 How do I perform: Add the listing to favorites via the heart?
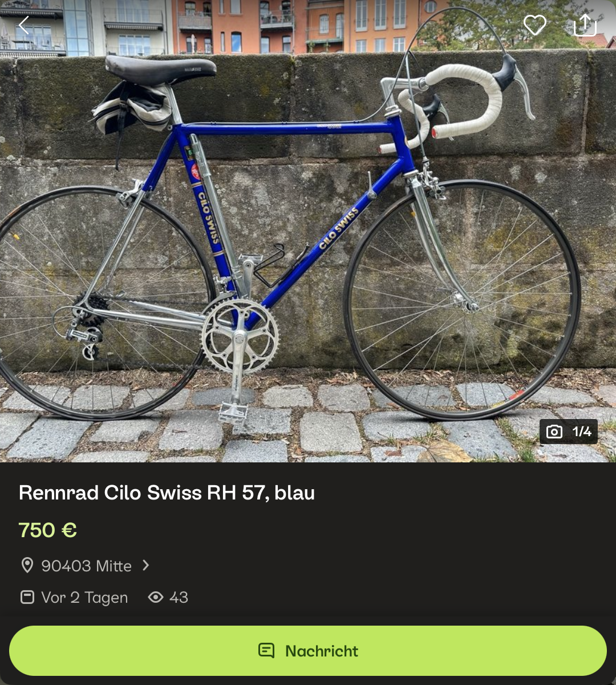(534, 25)
